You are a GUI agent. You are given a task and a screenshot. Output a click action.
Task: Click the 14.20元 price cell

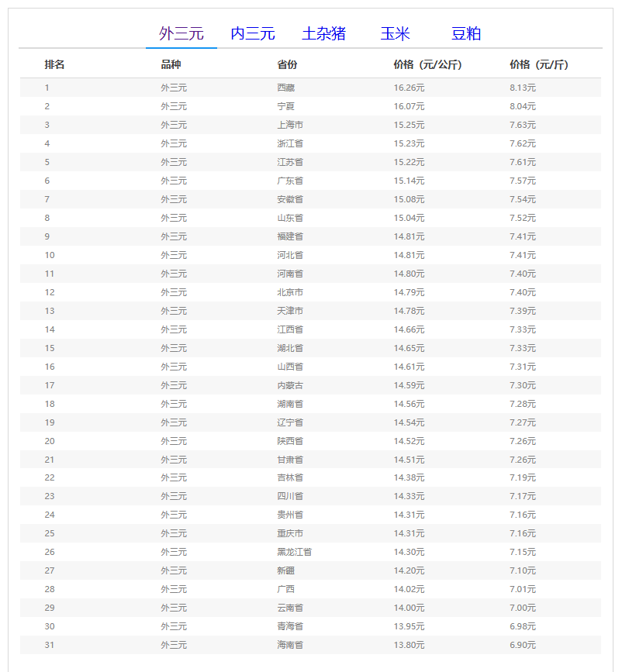(x=409, y=571)
